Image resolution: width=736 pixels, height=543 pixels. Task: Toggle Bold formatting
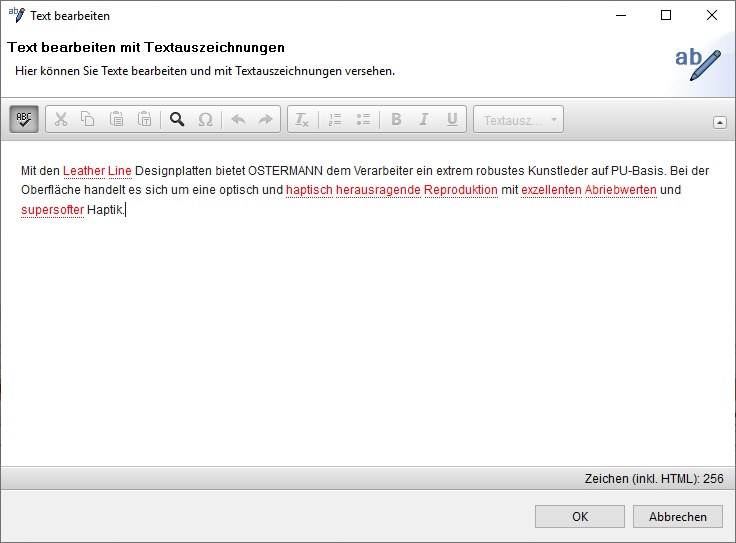pyautogui.click(x=396, y=120)
